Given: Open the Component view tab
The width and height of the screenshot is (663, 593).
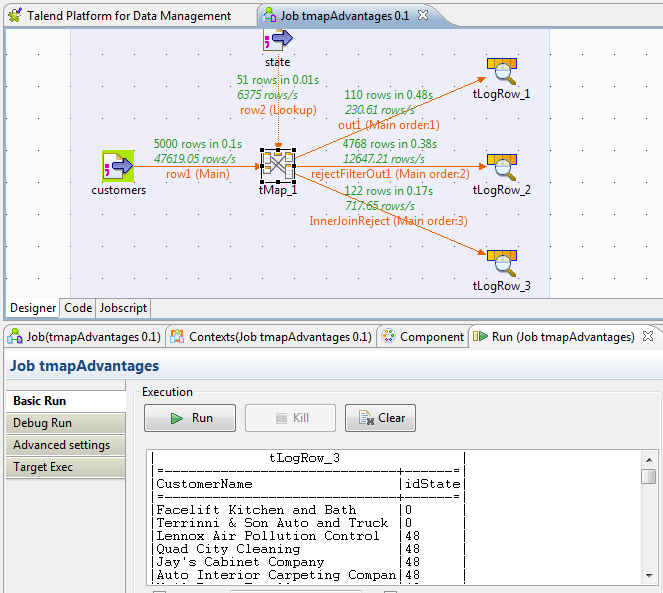Looking at the screenshot, I should click(x=432, y=337).
